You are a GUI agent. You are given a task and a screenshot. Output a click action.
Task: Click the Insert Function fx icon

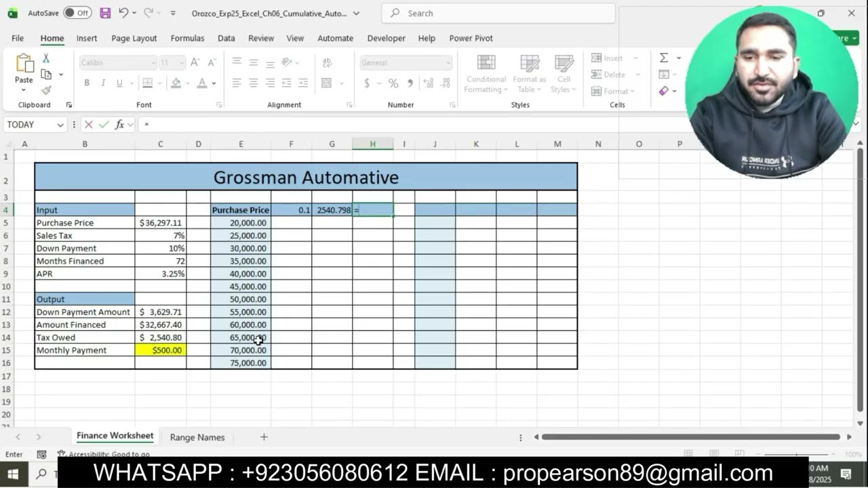coord(120,125)
